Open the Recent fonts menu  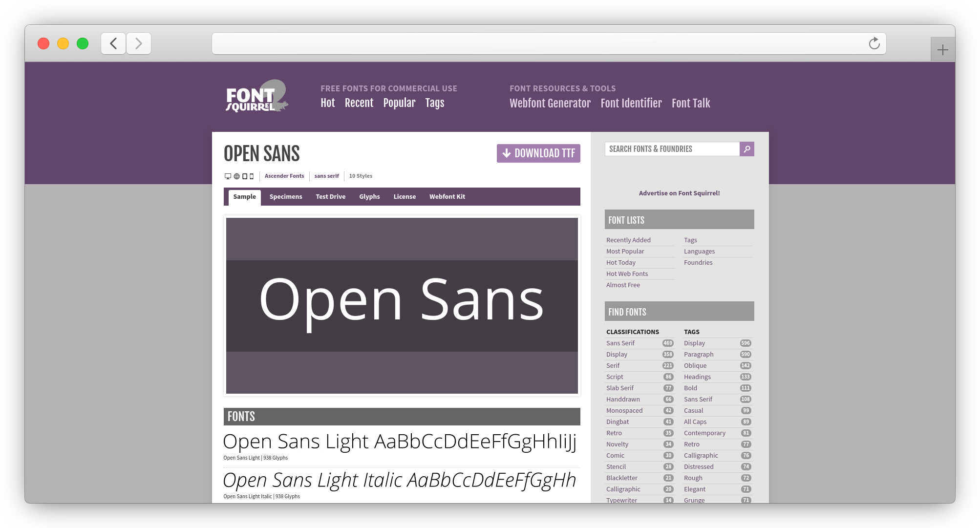[x=359, y=103]
